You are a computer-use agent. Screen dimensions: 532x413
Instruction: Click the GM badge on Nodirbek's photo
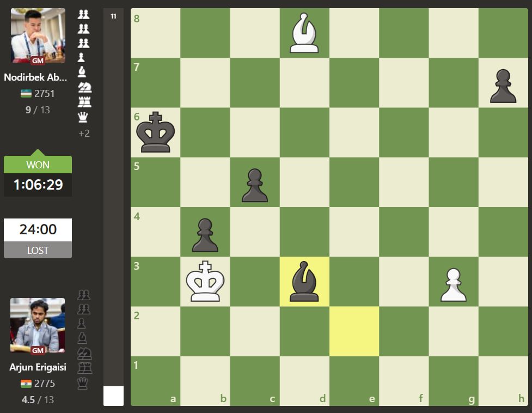(38, 60)
